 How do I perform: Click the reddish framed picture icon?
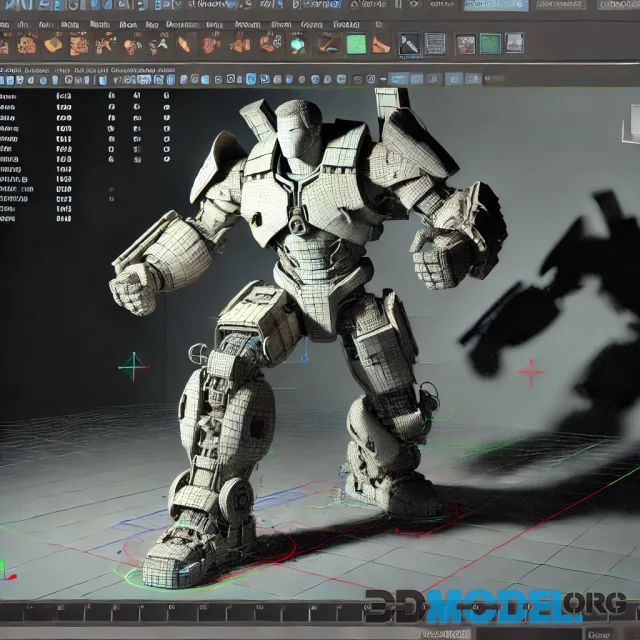[x=465, y=44]
